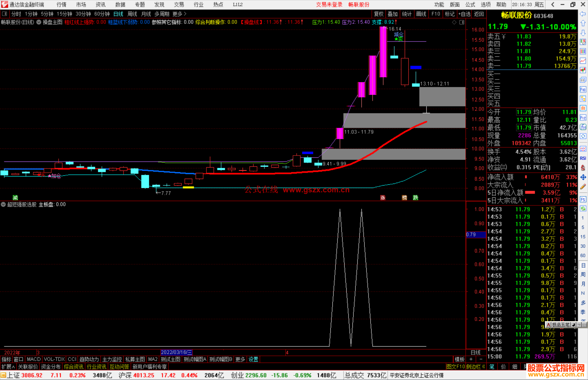
Task: Click the 卖一 11.79 order row
Action: coord(532,66)
